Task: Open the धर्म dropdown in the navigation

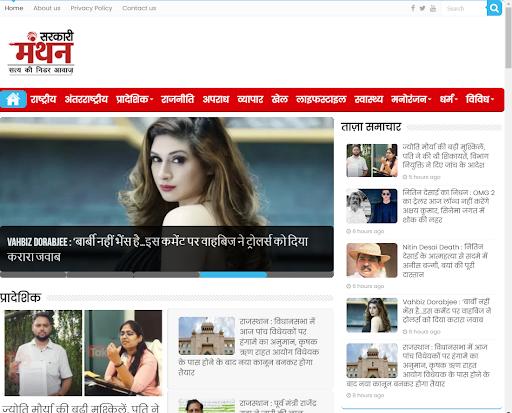Action: 448,99
